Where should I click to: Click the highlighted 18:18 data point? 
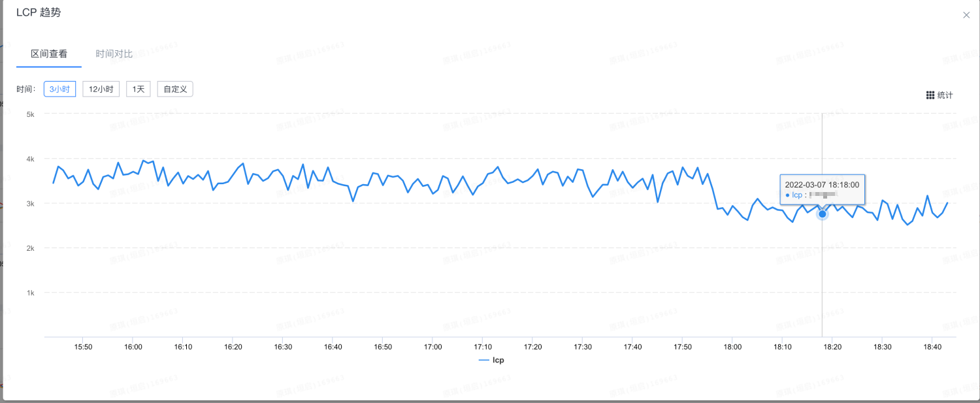tap(823, 214)
